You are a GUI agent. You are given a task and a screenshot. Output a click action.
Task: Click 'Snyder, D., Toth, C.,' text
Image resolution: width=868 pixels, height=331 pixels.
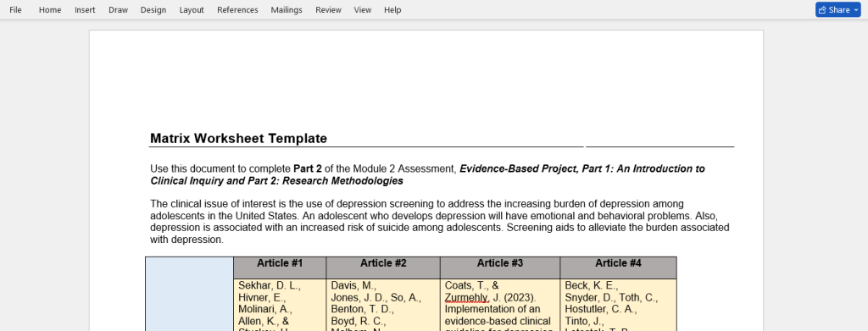(x=611, y=298)
